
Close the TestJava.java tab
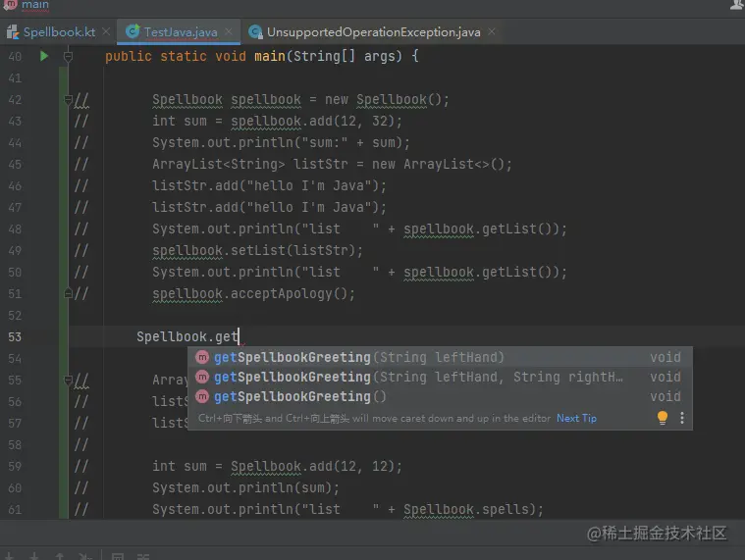point(229,31)
